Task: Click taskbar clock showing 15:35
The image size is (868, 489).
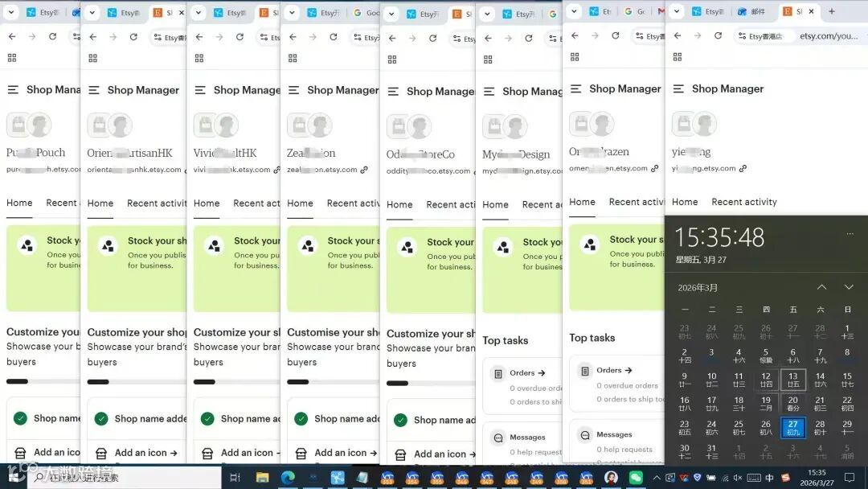Action: 817,478
